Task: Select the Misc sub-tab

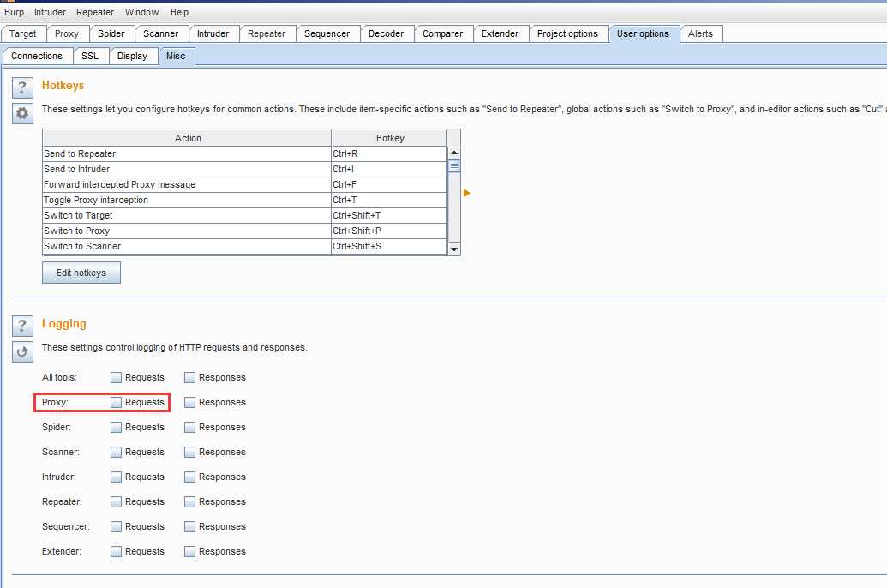Action: [x=176, y=56]
